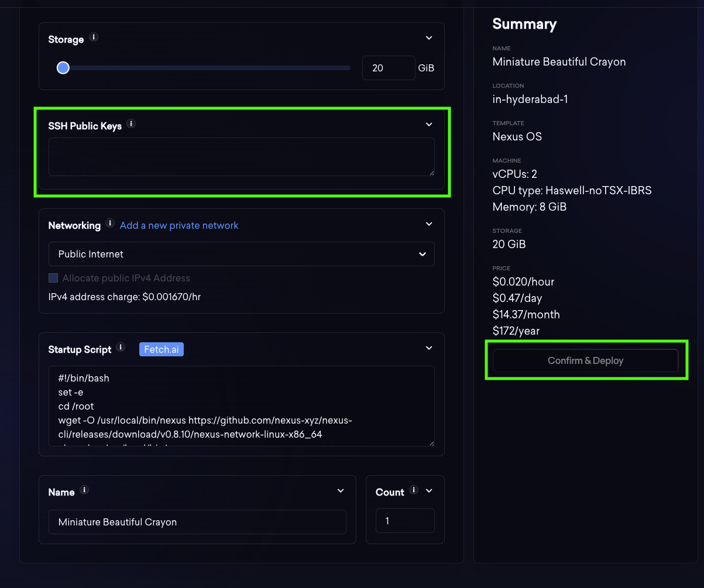Click Nexus OS template in Summary
This screenshot has height=588, width=704.
517,136
